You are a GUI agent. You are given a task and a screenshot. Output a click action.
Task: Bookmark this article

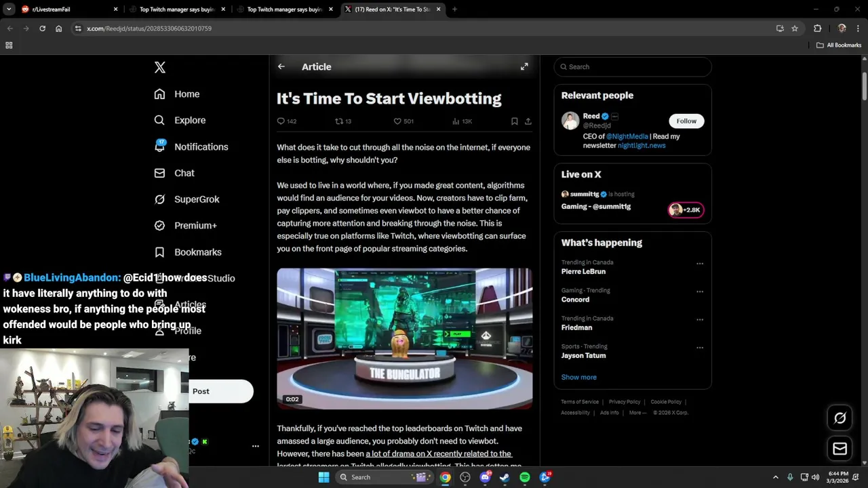point(515,121)
